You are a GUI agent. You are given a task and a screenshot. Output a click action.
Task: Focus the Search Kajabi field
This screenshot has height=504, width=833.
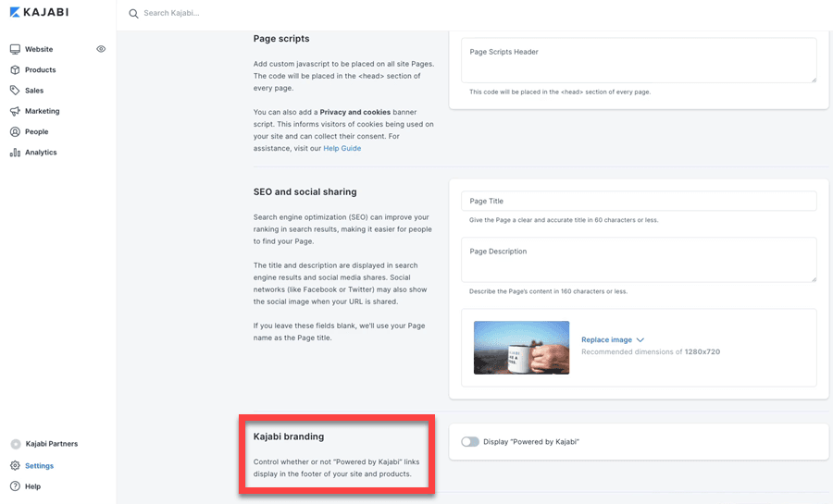click(278, 14)
